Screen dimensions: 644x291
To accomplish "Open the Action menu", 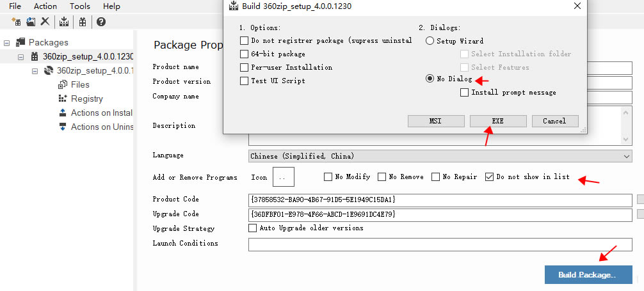I will (45, 6).
